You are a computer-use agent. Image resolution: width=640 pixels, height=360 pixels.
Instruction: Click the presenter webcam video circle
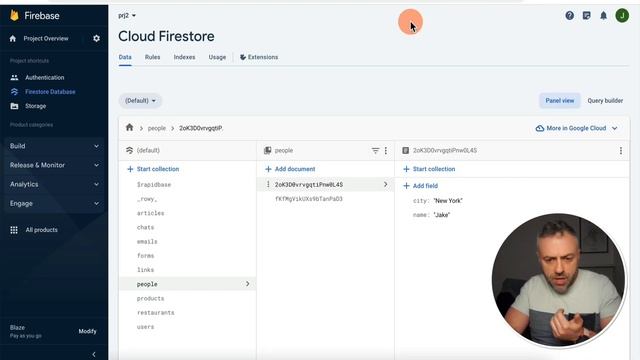point(558,280)
